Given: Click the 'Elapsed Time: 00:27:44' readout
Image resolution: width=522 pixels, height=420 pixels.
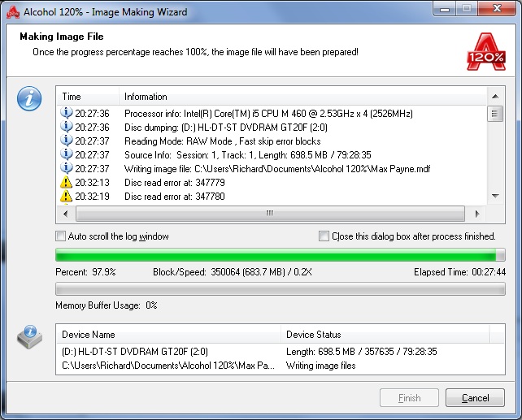Looking at the screenshot, I should (459, 272).
